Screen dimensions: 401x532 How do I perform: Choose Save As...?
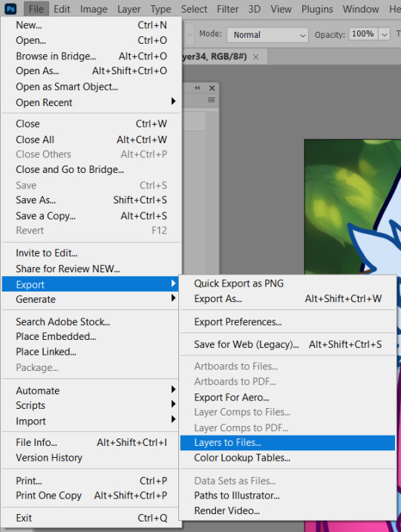pos(91,200)
